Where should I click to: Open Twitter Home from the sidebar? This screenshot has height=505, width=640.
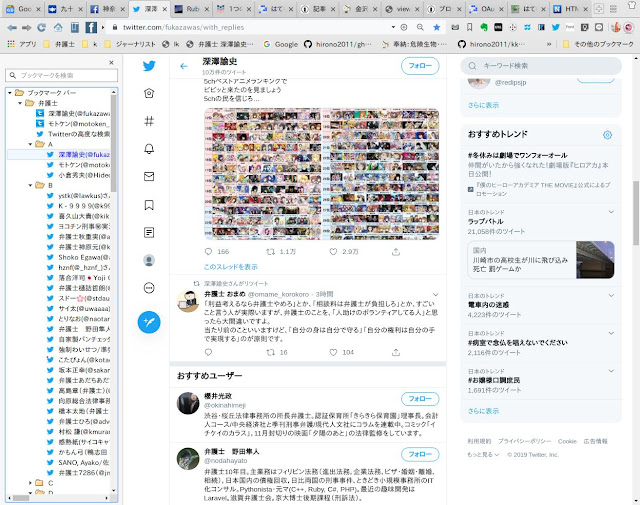(149, 93)
